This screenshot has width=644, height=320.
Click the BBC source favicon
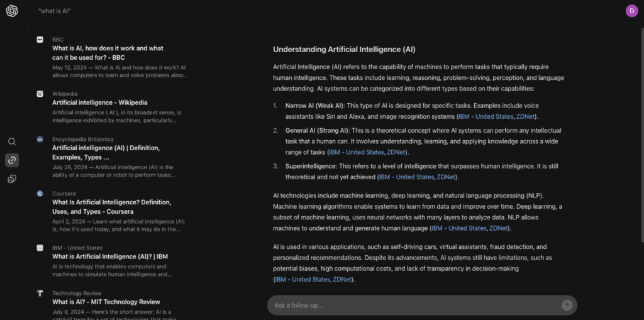coord(40,40)
